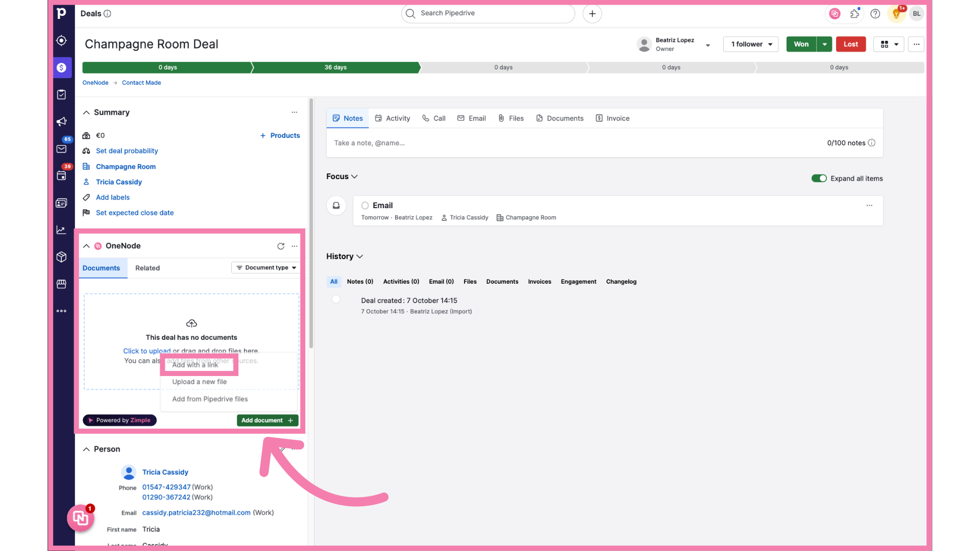Click the left panel vertical scrollbar
980x551 pixels.
coord(311,223)
